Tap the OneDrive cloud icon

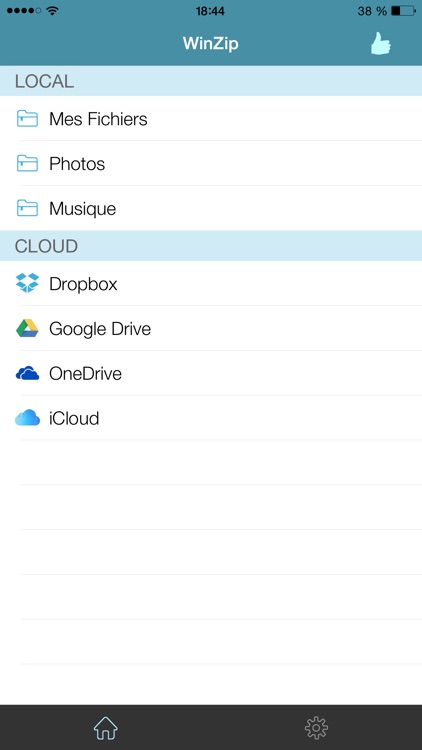pos(27,373)
